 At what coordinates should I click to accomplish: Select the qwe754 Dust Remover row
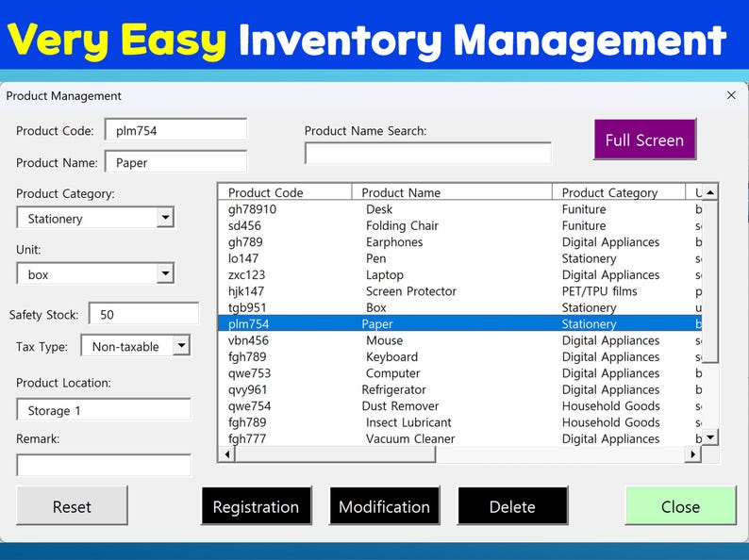[460, 405]
